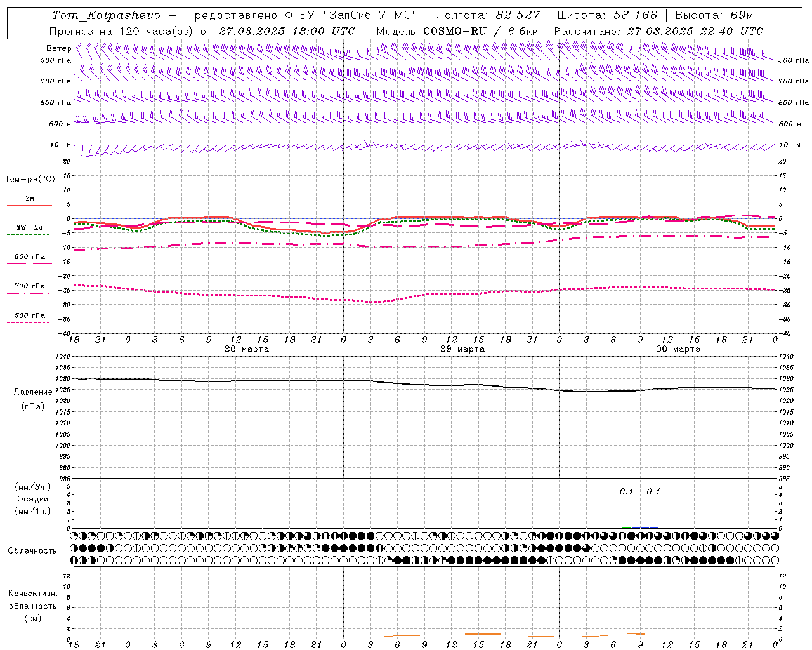Click the Ветер panel label
812x650 pixels.
point(58,48)
